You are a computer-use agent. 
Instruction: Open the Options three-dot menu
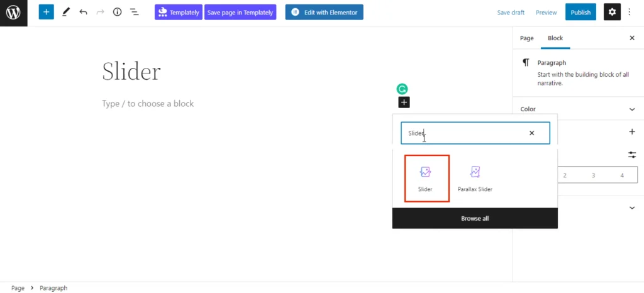tap(629, 13)
